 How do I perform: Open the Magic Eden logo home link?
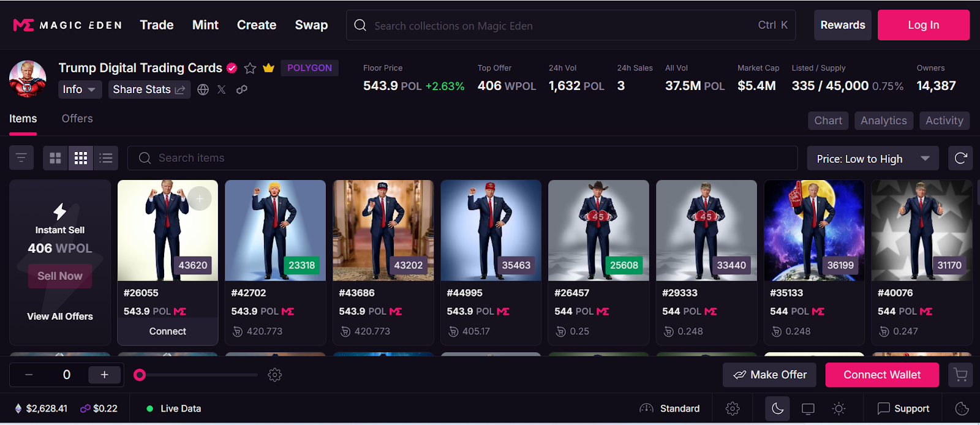[x=67, y=25]
